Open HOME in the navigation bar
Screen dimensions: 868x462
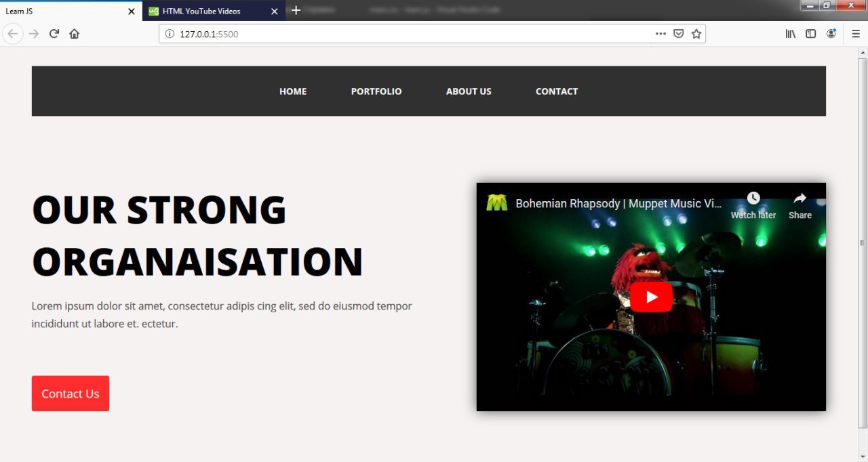click(293, 91)
